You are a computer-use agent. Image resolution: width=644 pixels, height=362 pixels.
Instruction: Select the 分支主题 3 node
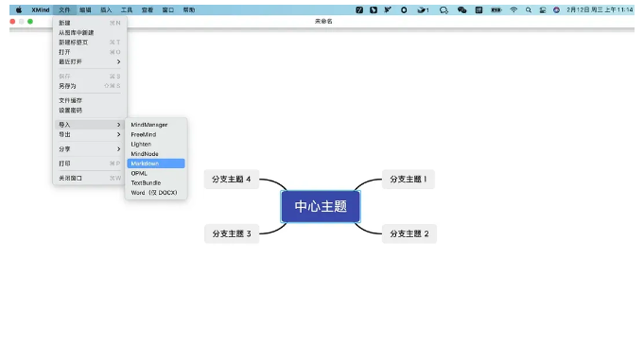232,233
